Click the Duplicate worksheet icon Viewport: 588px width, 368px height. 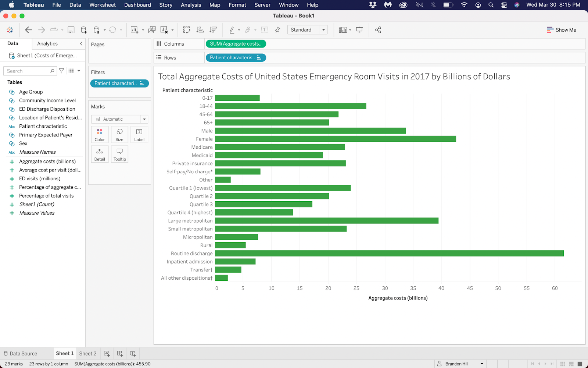(151, 30)
